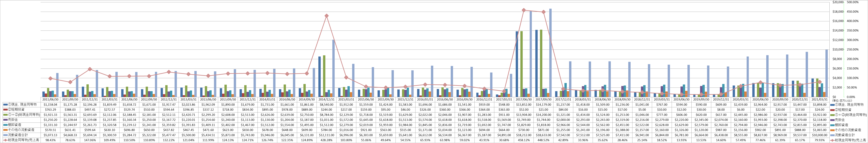Click the $1,158.04 cash cell
Image resolution: width=868 pixels, height=143 pixels.
[x=50, y=105]
